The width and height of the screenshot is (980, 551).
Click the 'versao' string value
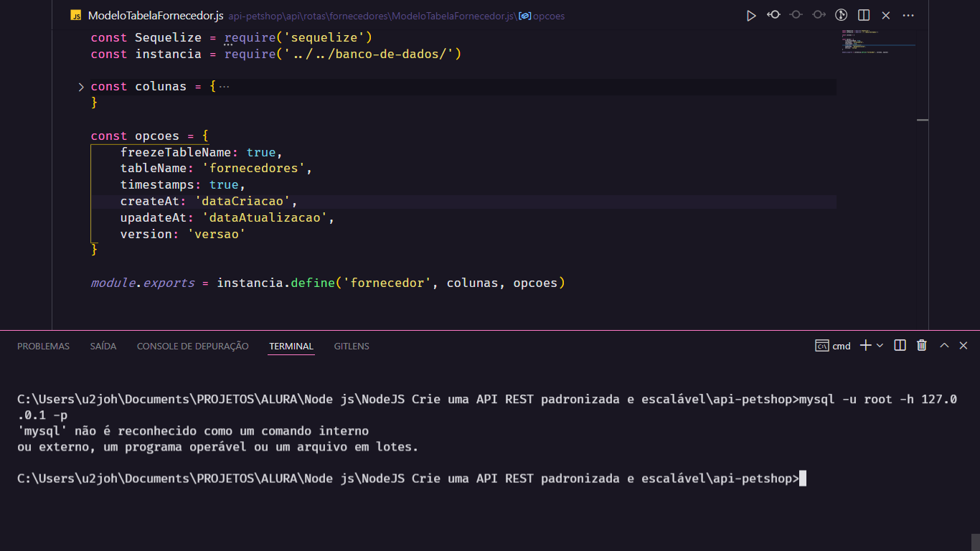coord(217,234)
